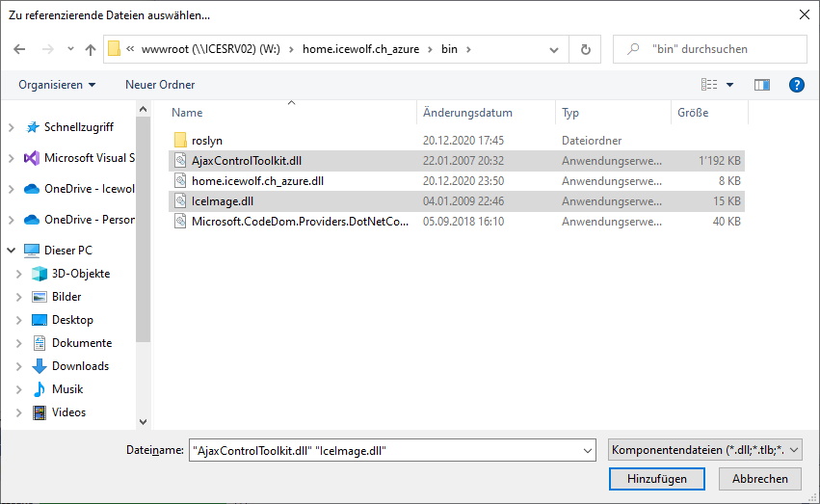
Task: Sort by Größe column header
Action: point(693,113)
